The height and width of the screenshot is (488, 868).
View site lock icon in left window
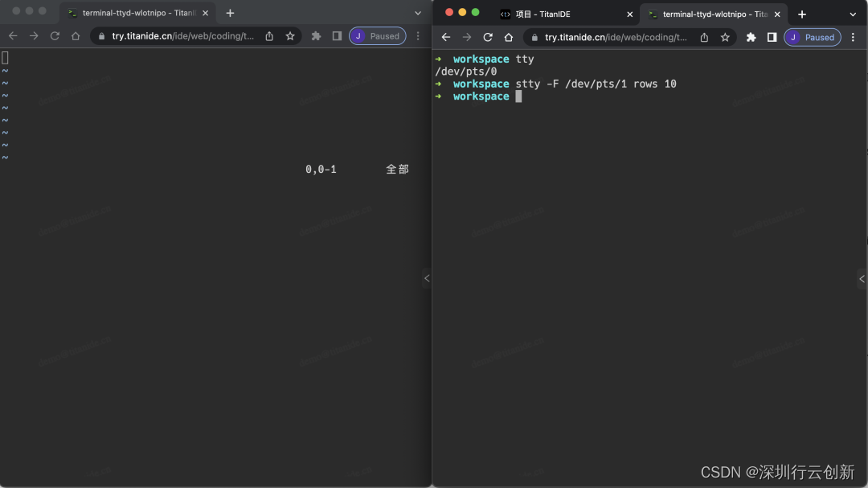[x=101, y=36]
